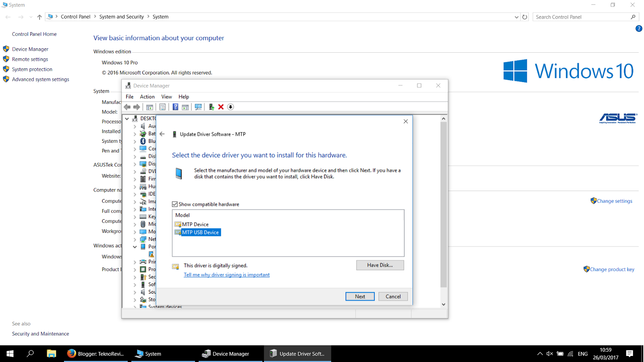Open the View menu in Device Manager
This screenshot has width=644, height=362.
coord(166,97)
